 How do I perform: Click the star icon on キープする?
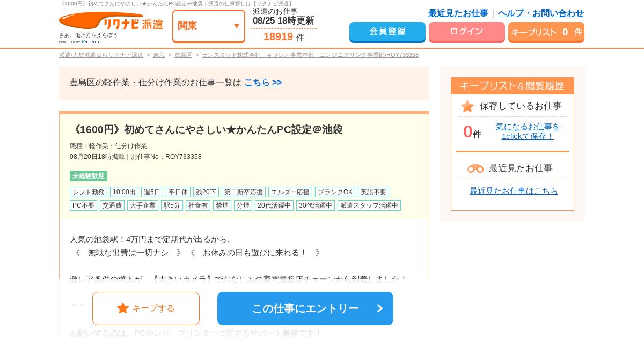point(123,308)
